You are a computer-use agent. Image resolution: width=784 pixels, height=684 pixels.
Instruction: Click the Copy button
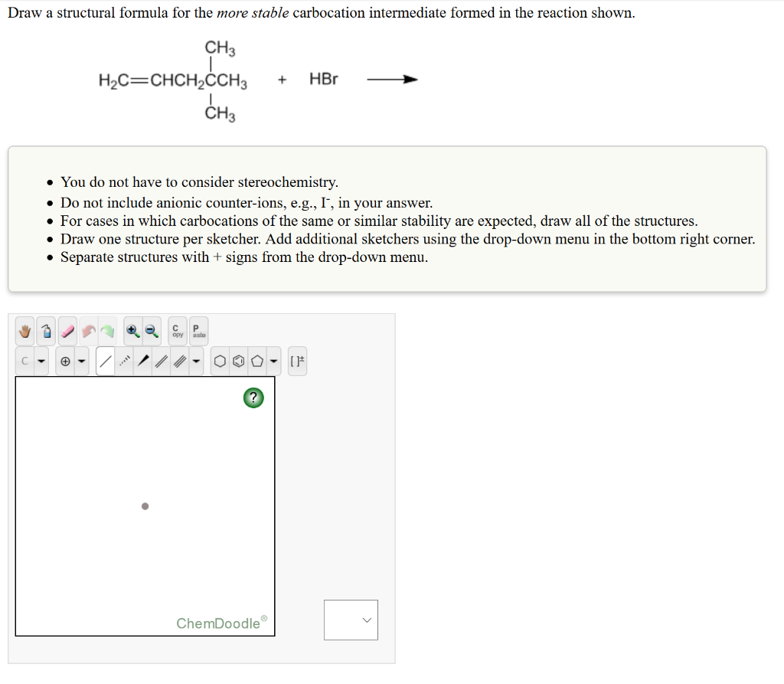(178, 331)
